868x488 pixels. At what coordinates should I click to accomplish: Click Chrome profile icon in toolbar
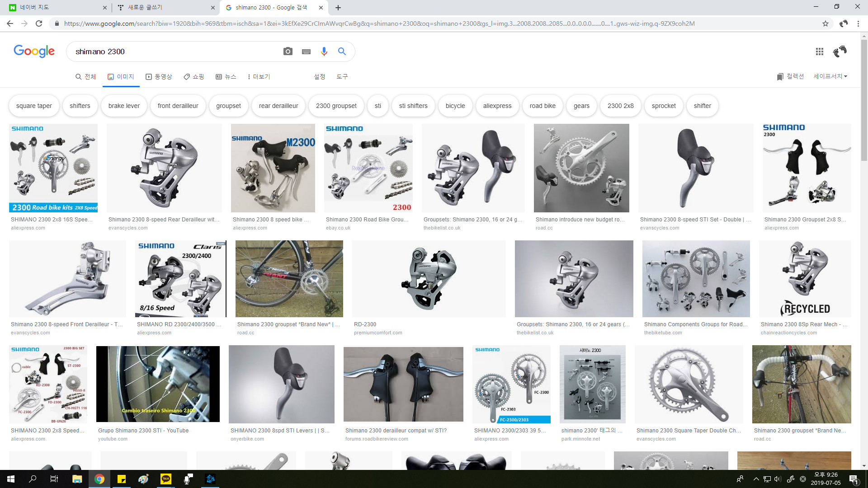pyautogui.click(x=844, y=23)
